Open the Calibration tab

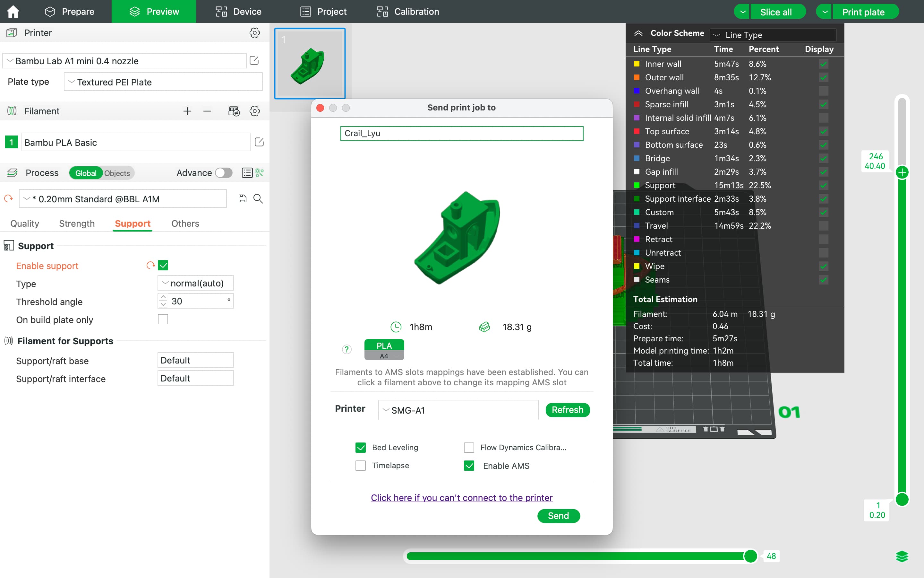tap(408, 12)
